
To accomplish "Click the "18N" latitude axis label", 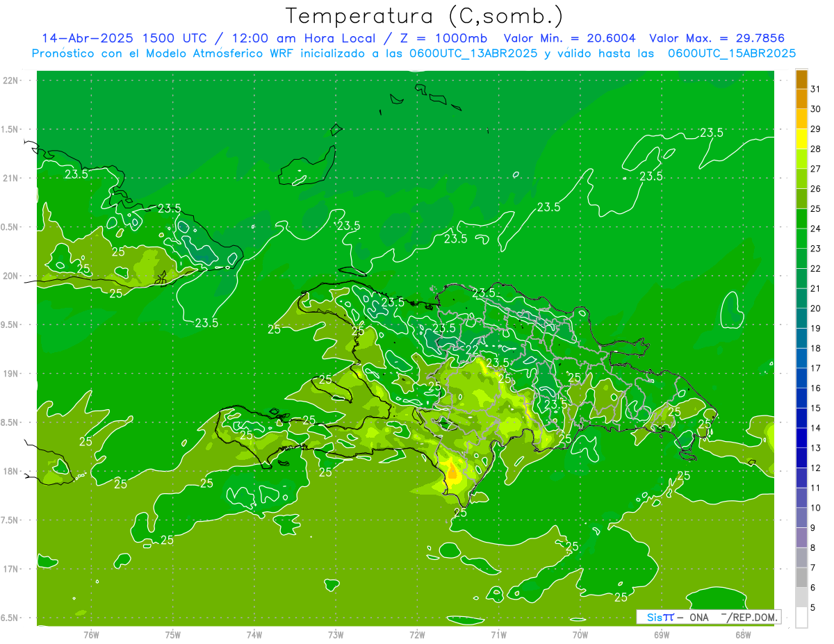I will click(10, 472).
